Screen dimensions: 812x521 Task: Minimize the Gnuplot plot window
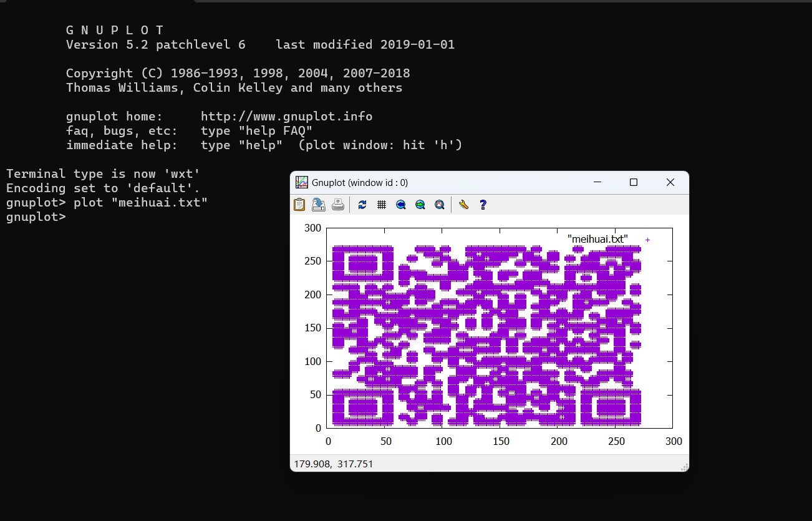pos(597,182)
